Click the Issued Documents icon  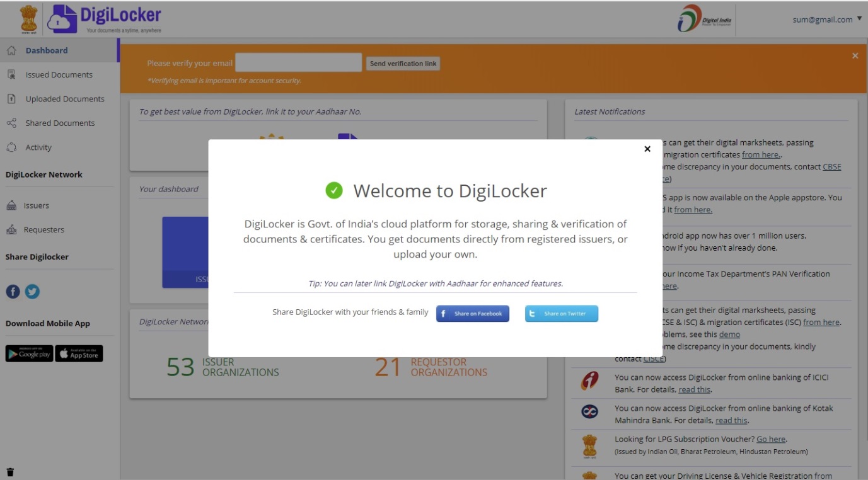11,74
